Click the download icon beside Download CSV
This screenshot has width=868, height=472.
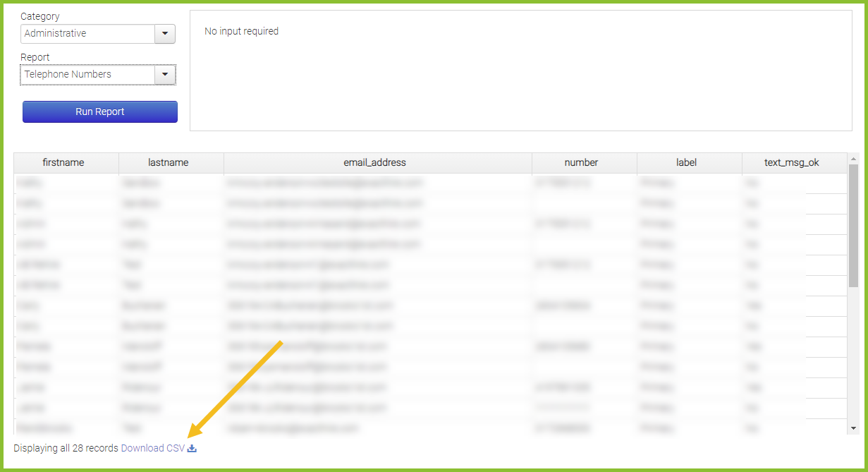pos(192,448)
